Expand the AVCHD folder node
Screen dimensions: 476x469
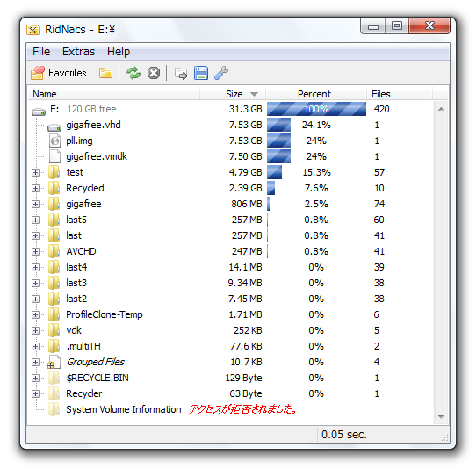[x=35, y=252]
